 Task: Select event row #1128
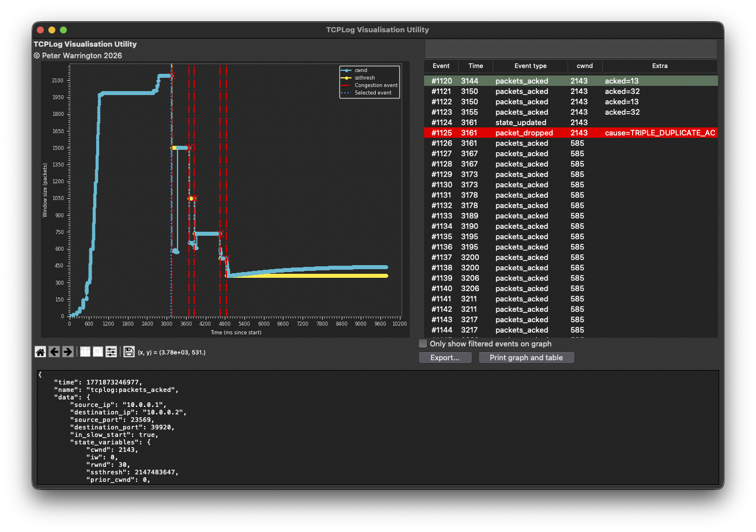571,164
